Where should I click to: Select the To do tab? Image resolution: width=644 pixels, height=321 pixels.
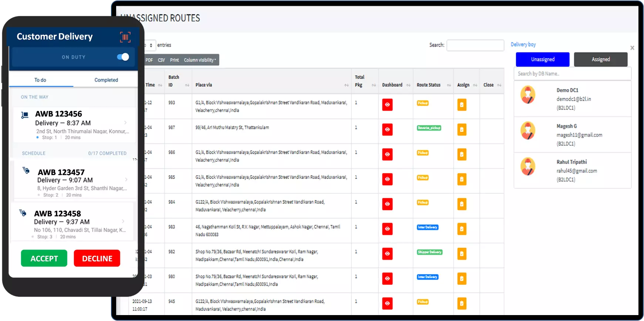40,80
